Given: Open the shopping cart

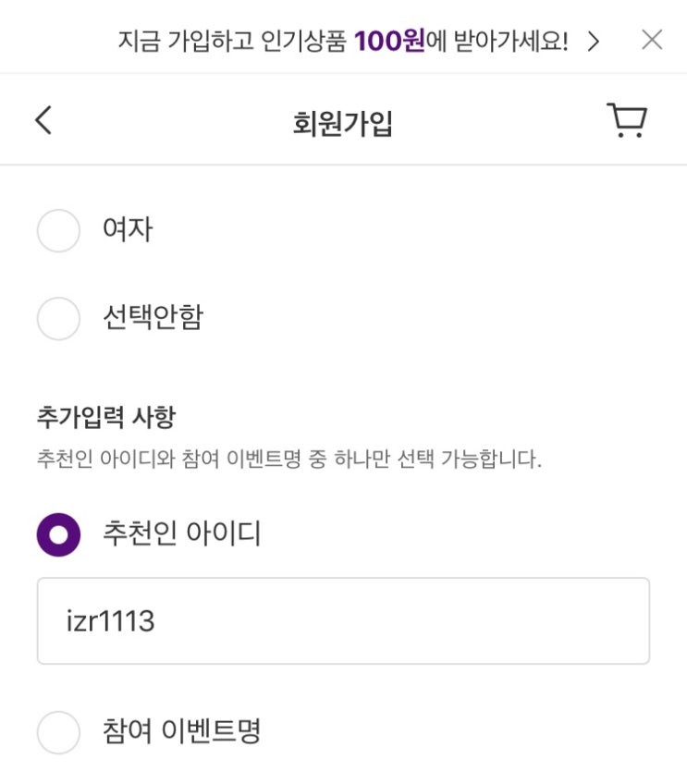Looking at the screenshot, I should tap(626, 120).
